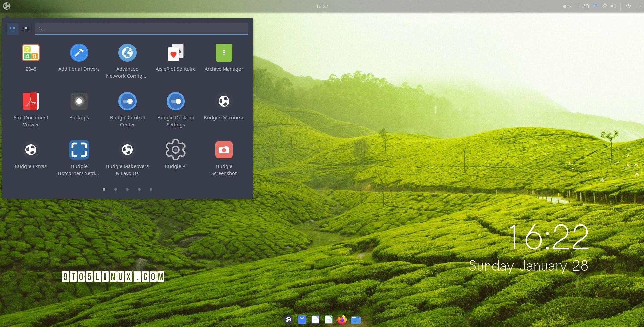Start AisleRiot Solitaire
Screen dimensions: 644x327
tap(175, 53)
